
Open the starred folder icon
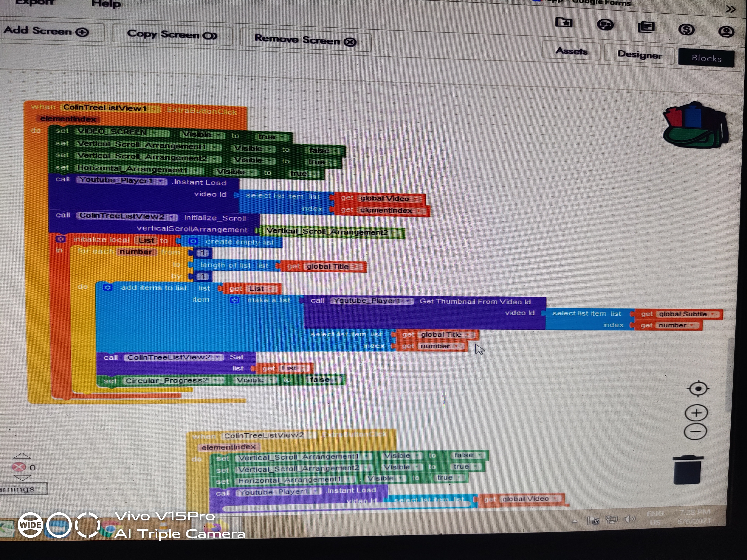[x=564, y=23]
